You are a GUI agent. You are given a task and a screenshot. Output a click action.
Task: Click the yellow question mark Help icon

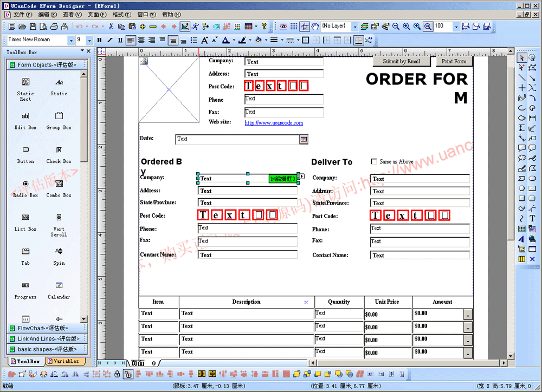point(264,26)
